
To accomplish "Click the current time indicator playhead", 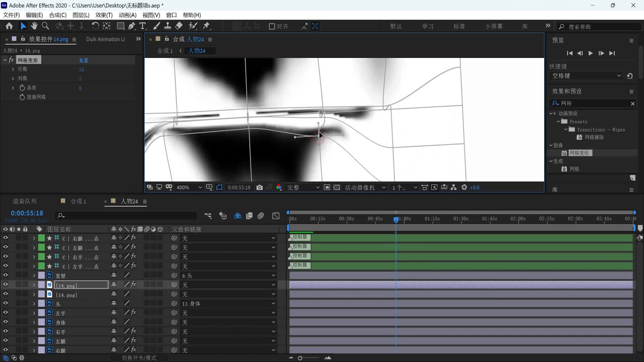I will [396, 220].
